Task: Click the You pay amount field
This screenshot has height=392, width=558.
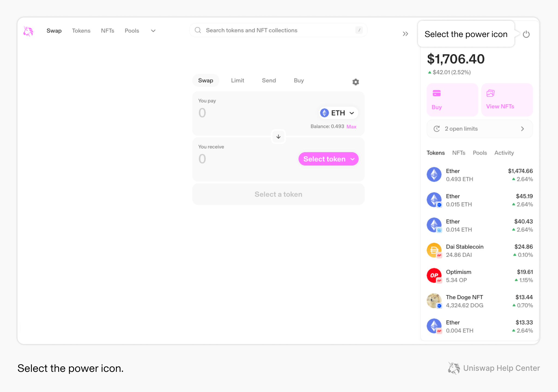Action: (202, 113)
